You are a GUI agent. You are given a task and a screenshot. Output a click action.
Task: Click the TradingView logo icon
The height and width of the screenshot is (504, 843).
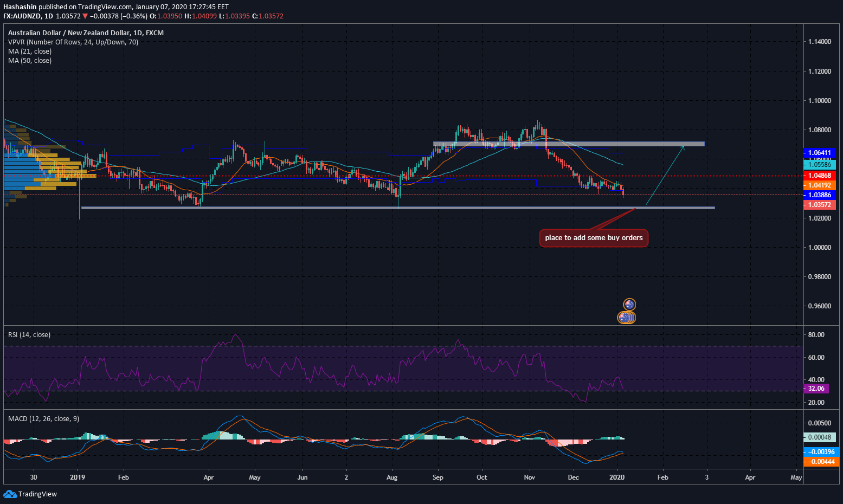point(10,494)
